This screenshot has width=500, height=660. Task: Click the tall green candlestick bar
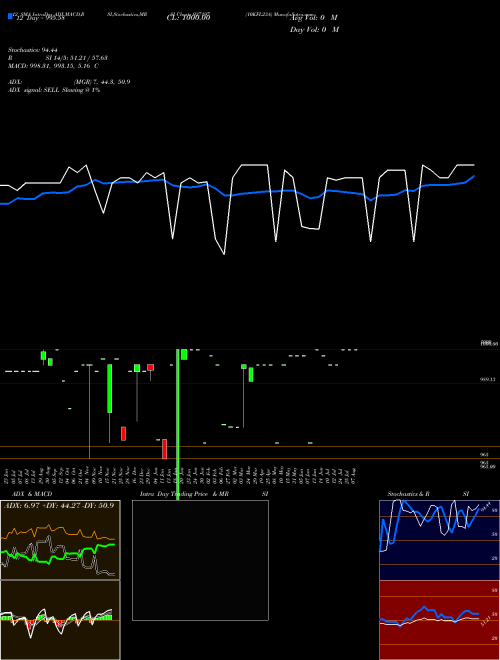click(178, 424)
